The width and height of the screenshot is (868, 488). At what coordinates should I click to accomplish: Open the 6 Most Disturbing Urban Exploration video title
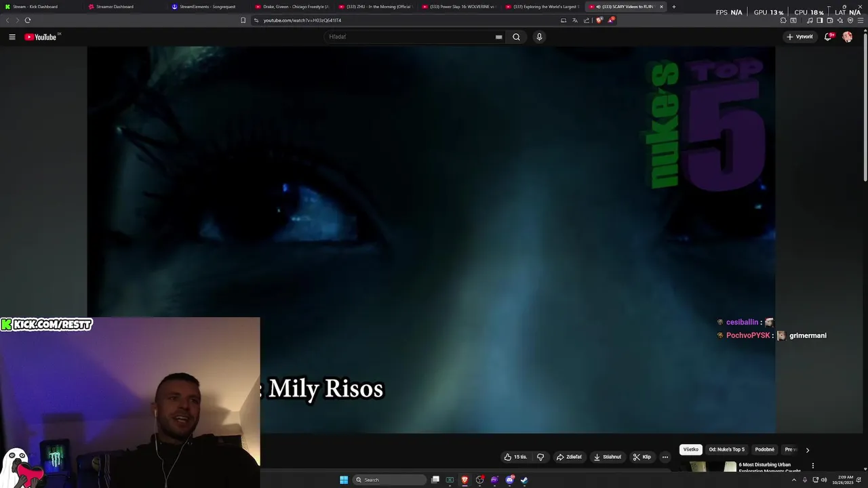[x=770, y=467]
